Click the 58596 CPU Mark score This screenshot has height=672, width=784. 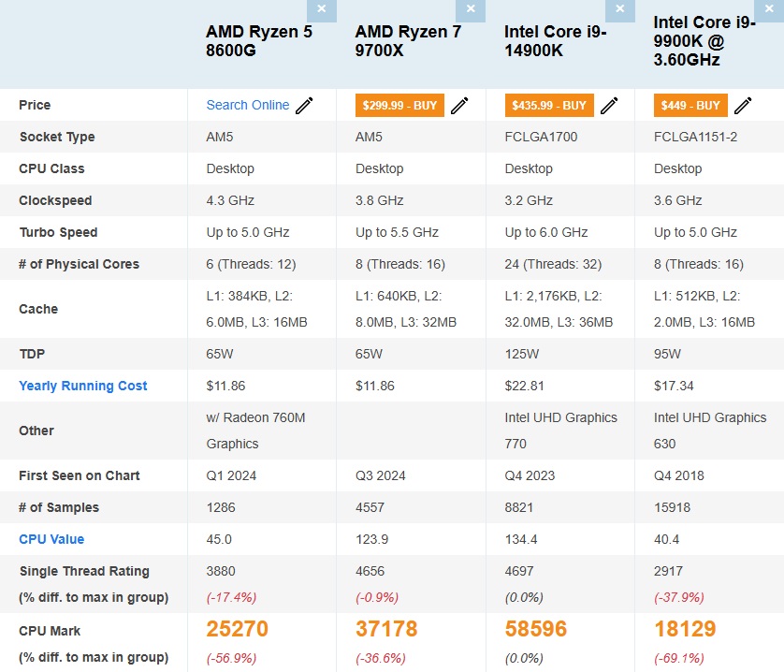[536, 629]
